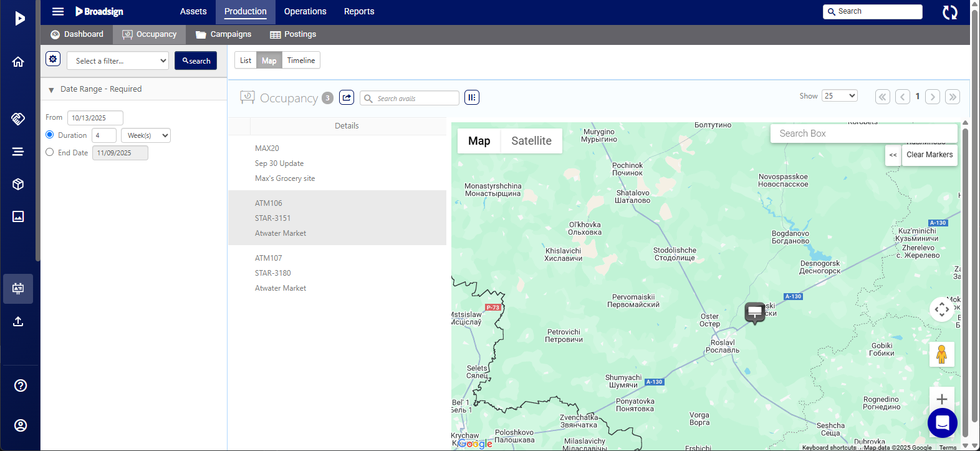This screenshot has width=980, height=451.
Task: Open the tag icon in the sidebar
Action: 18,119
